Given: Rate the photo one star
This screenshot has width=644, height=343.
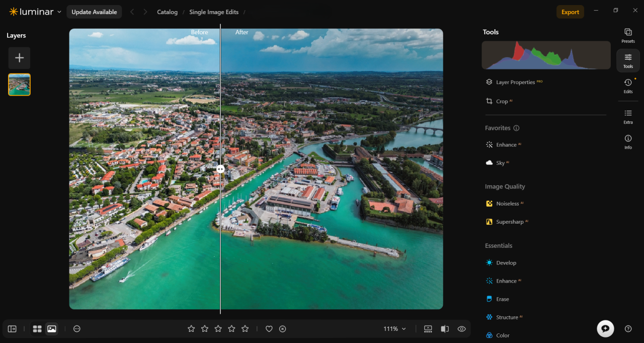Looking at the screenshot, I should click(x=191, y=329).
